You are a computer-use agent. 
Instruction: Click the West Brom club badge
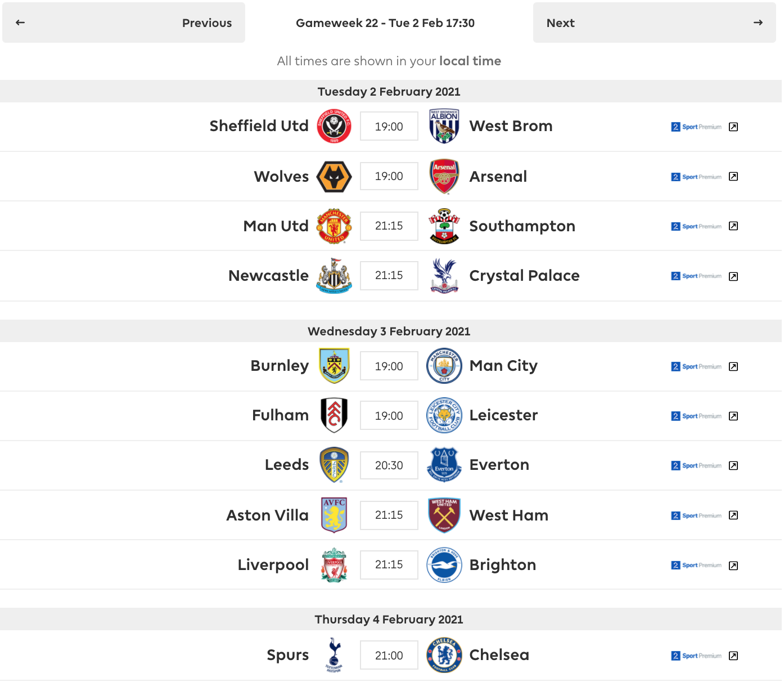click(x=444, y=127)
